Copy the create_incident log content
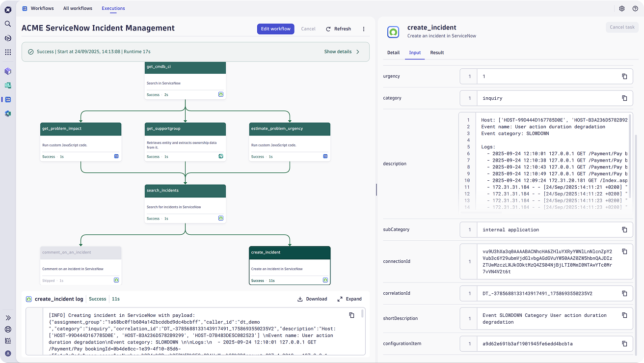 [x=351, y=315]
